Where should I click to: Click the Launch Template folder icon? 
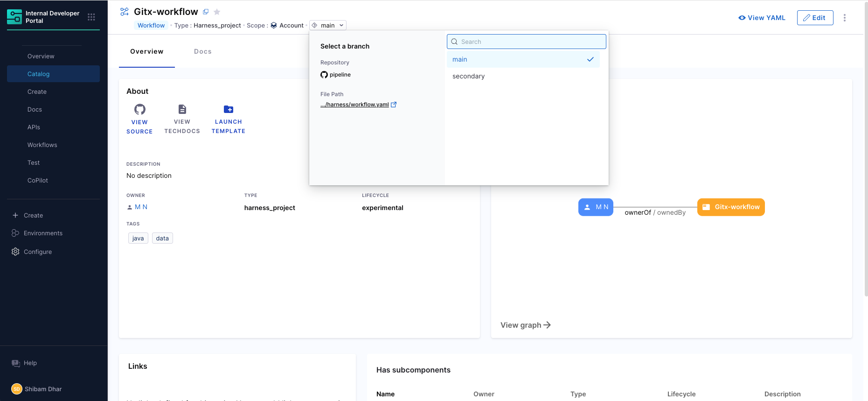coord(228,109)
